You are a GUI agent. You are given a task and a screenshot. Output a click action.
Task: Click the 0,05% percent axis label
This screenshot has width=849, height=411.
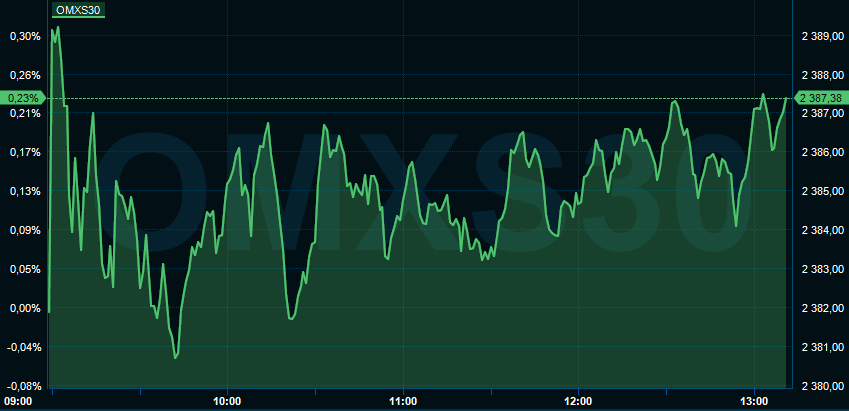pos(25,270)
